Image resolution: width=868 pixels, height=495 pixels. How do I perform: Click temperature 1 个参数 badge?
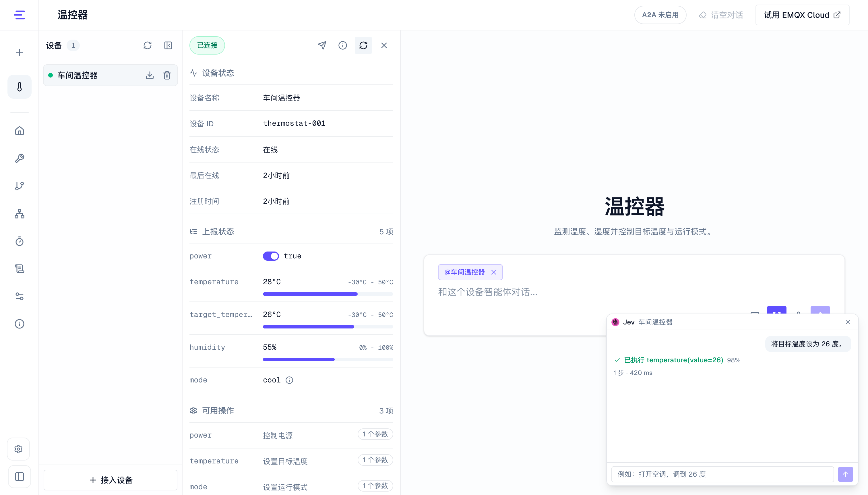(375, 460)
